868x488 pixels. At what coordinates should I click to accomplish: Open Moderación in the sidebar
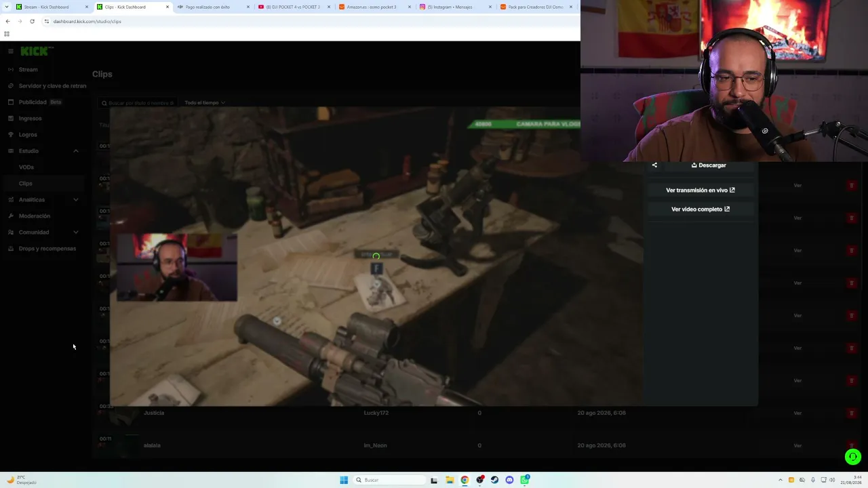35,216
